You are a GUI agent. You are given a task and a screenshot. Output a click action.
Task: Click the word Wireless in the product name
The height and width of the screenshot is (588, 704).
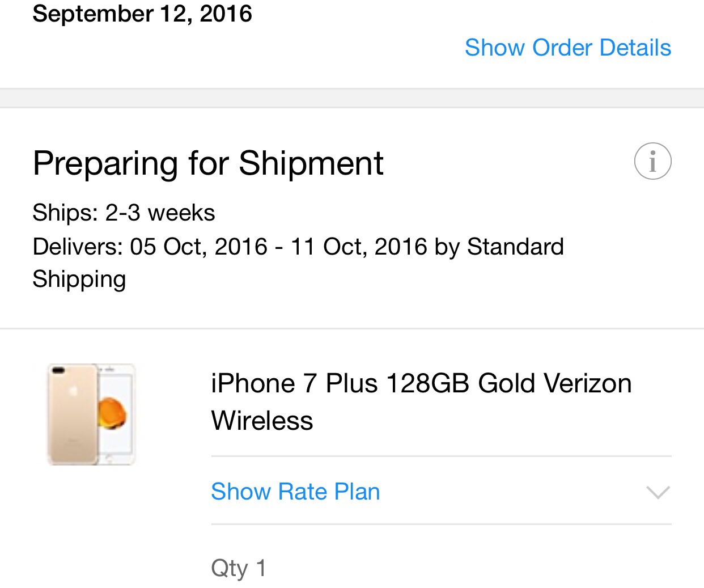[262, 421]
